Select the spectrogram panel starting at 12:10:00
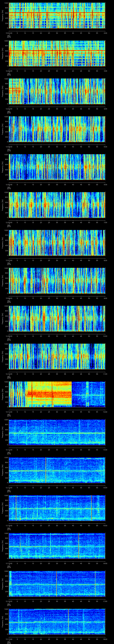114x644 pixels. point(57,357)
